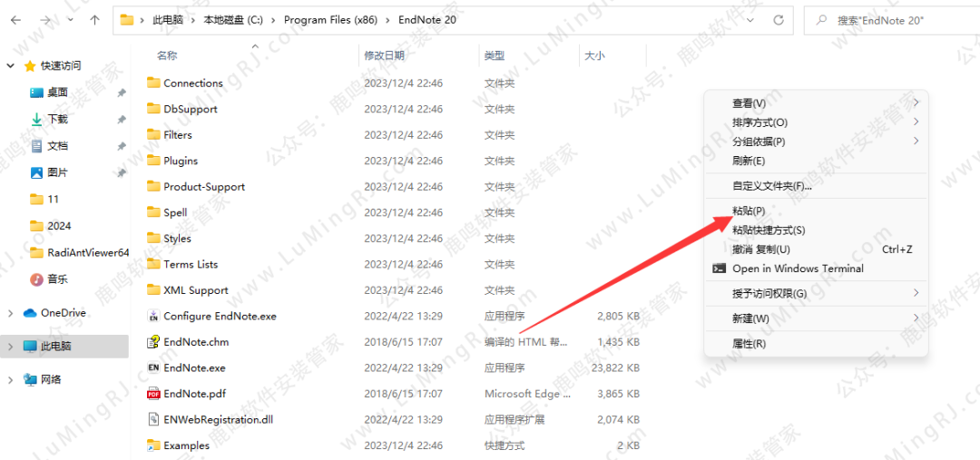Click the magnifier icon in search box
The height and width of the screenshot is (460, 980).
821,20
